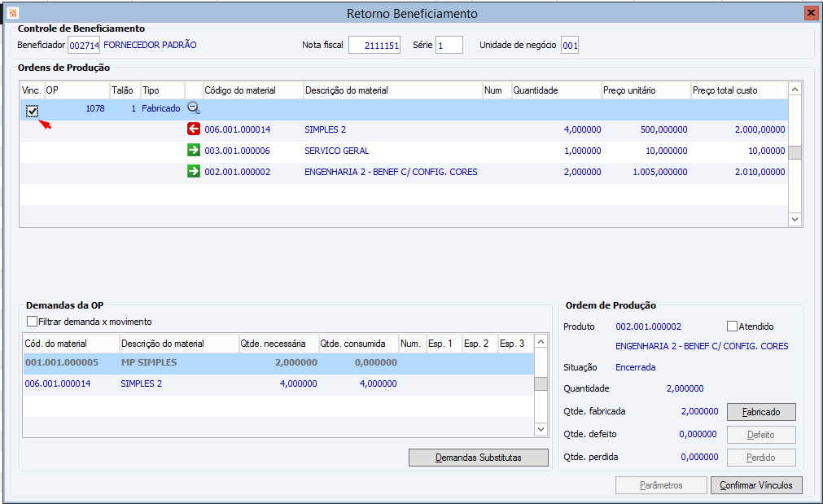Enable Filtrar demanda x movimento checkbox

point(33,322)
